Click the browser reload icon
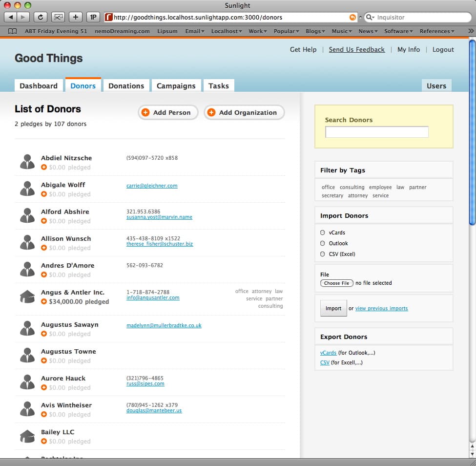476x466 pixels. pos(40,17)
